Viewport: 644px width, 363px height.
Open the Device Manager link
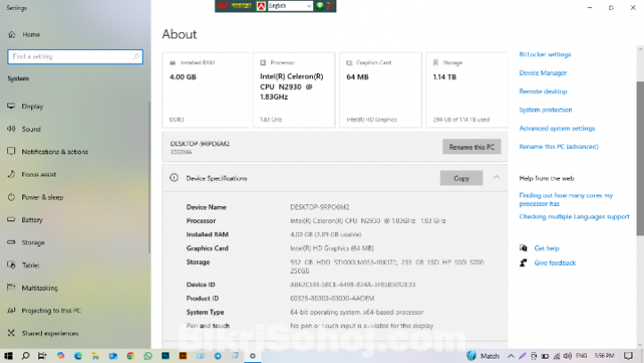point(542,73)
